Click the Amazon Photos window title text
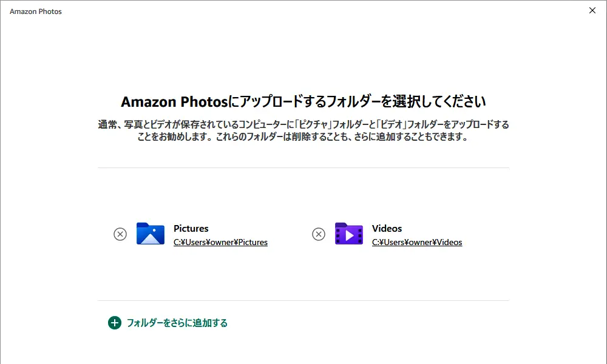Image resolution: width=607 pixels, height=364 pixels. 36,12
